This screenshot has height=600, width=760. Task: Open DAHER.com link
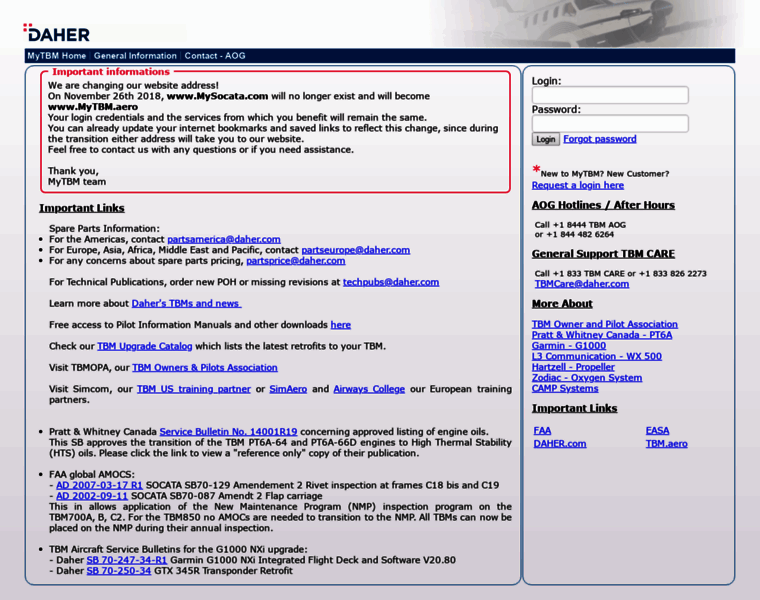coord(560,443)
